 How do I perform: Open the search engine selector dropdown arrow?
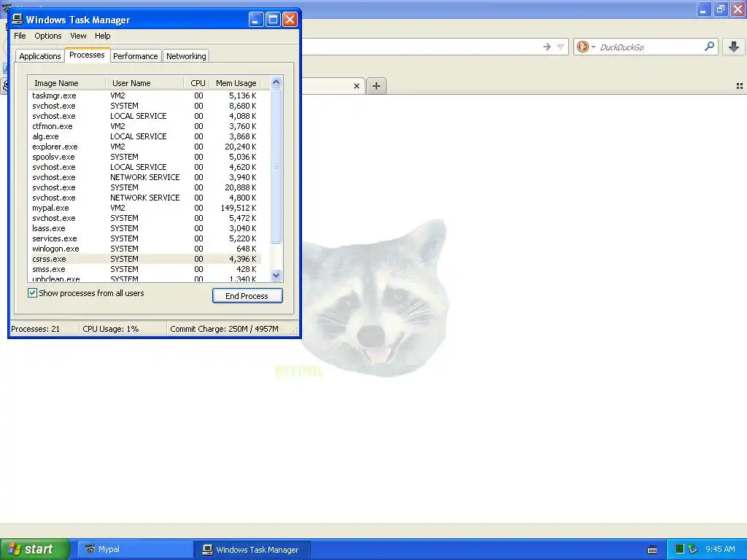[593, 47]
